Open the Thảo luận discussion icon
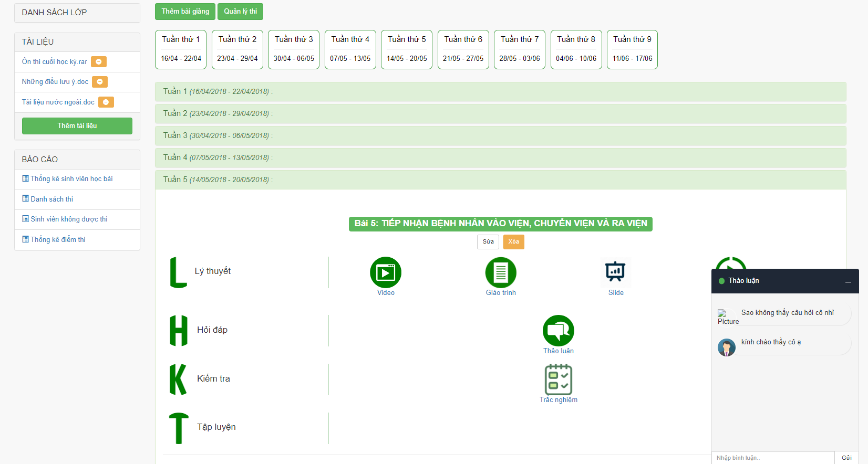 [558, 331]
